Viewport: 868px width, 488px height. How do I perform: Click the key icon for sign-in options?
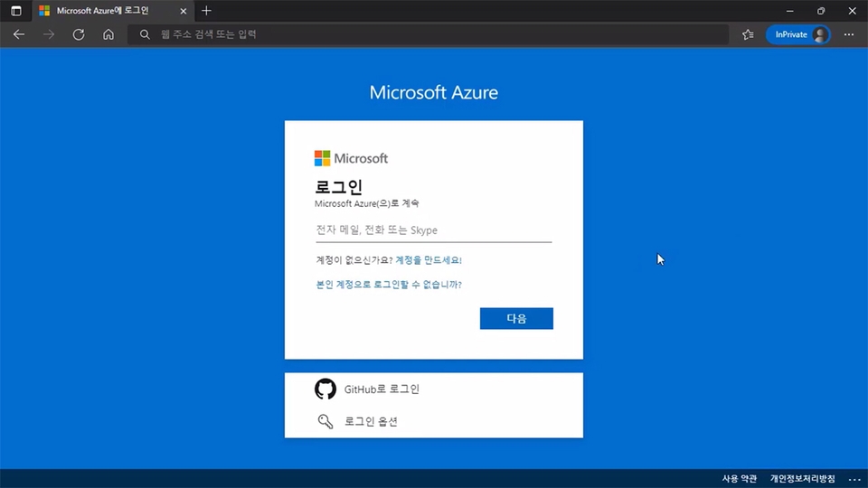click(325, 422)
